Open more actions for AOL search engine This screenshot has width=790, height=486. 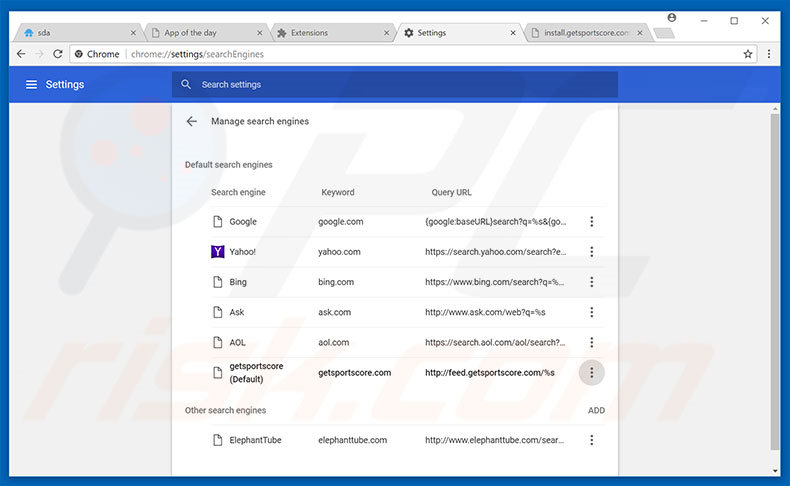(591, 342)
